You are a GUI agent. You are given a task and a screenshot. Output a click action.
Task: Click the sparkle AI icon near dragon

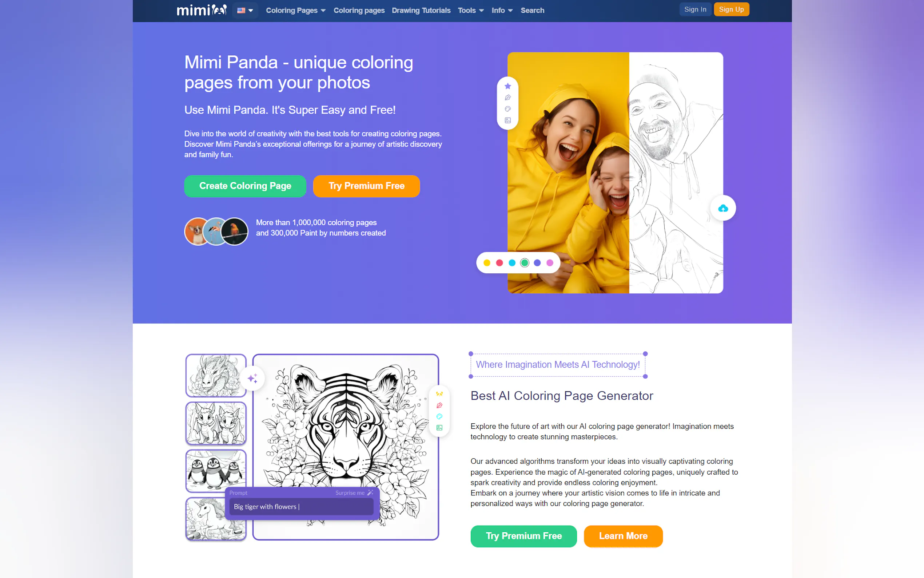click(x=252, y=379)
